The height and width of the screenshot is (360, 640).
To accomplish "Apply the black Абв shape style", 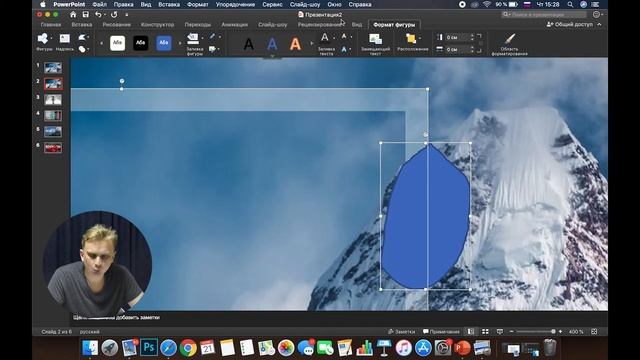I will 141,43.
